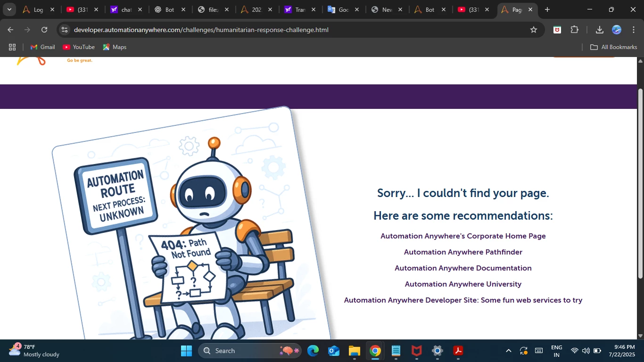Screen dimensions: 644x362
Task: Visit the Automation Anywhere Documentation link
Action: point(463,268)
